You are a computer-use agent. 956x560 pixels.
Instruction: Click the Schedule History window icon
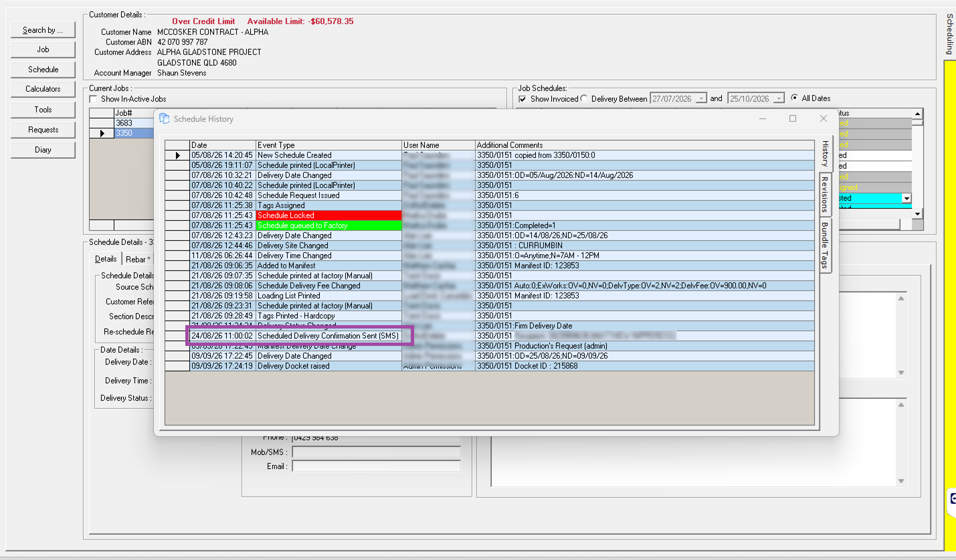(x=164, y=119)
